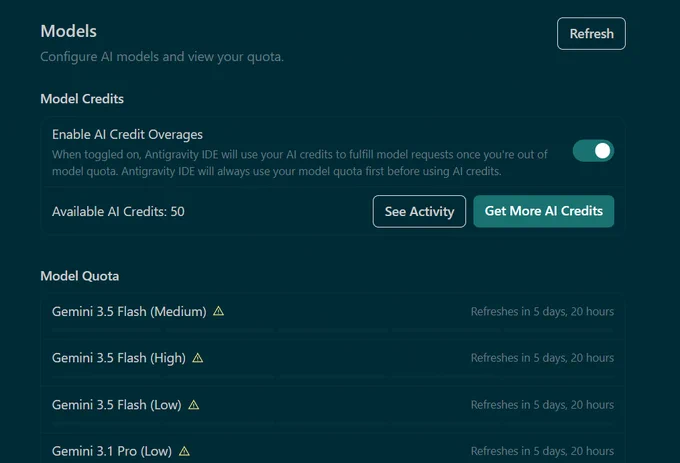Click warning icon next to Gemini 3.1 Pro (Low)
The image size is (680, 463).
coord(184,451)
